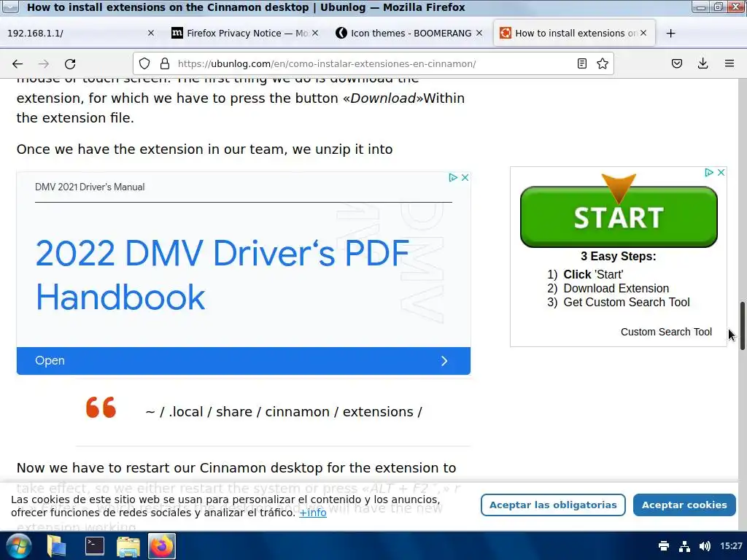Go back to the previous page
Image resolution: width=747 pixels, height=560 pixels.
[18, 64]
